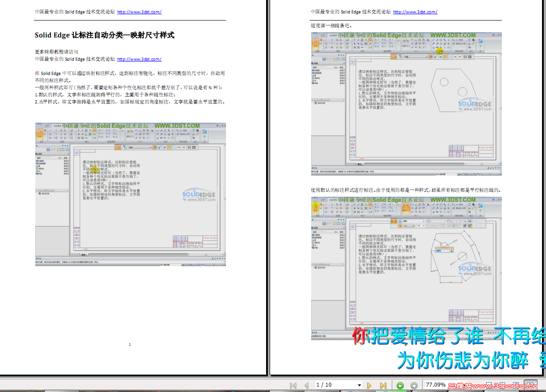Open the page number dropdown list
546x392 pixels.
[359, 385]
